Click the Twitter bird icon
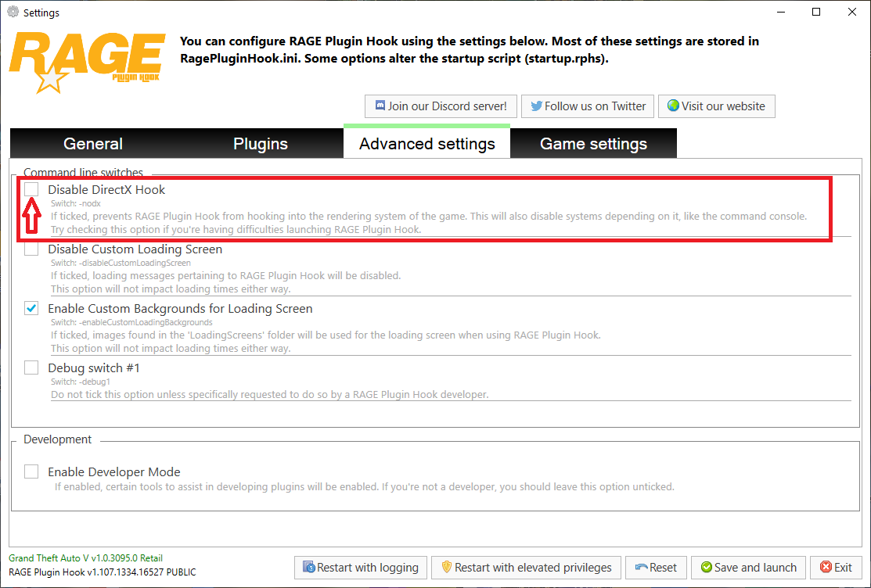Viewport: 871px width, 588px height. click(x=536, y=106)
